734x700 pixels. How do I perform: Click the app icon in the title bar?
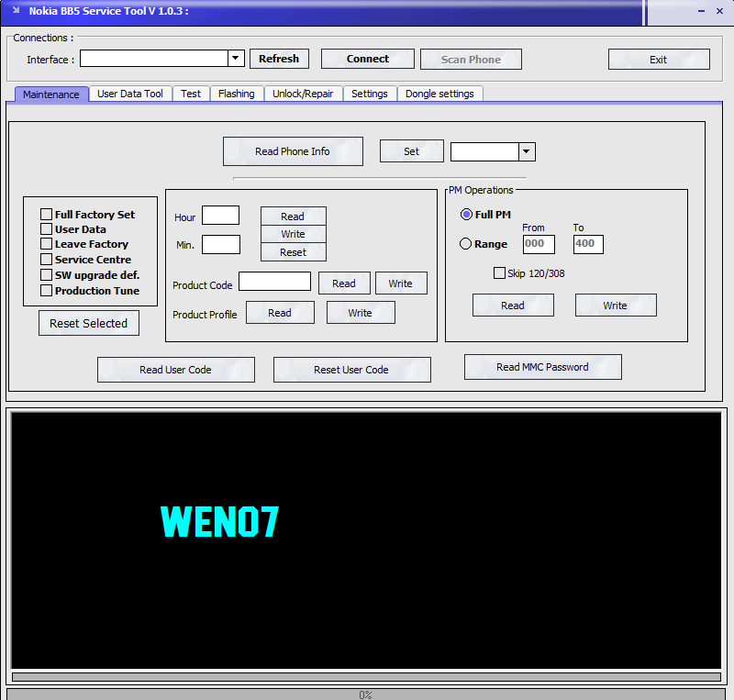click(x=16, y=10)
